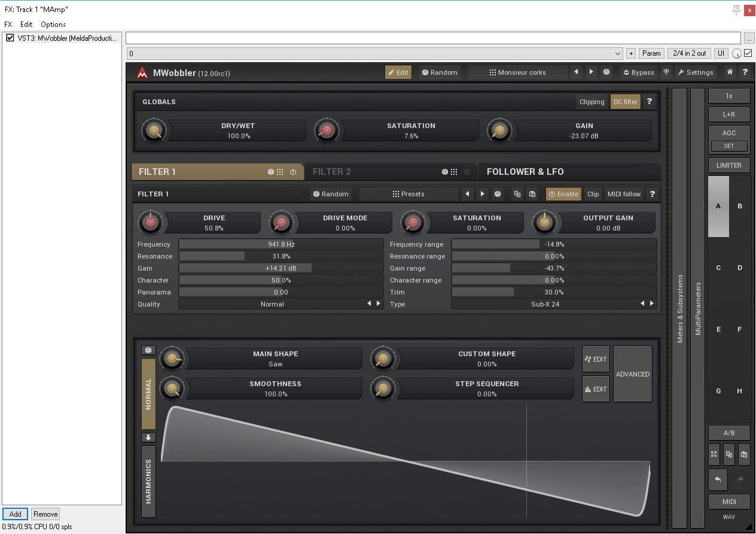Image resolution: width=756 pixels, height=534 pixels.
Task: Copy preset slot icon below A/B
Action: (x=728, y=454)
